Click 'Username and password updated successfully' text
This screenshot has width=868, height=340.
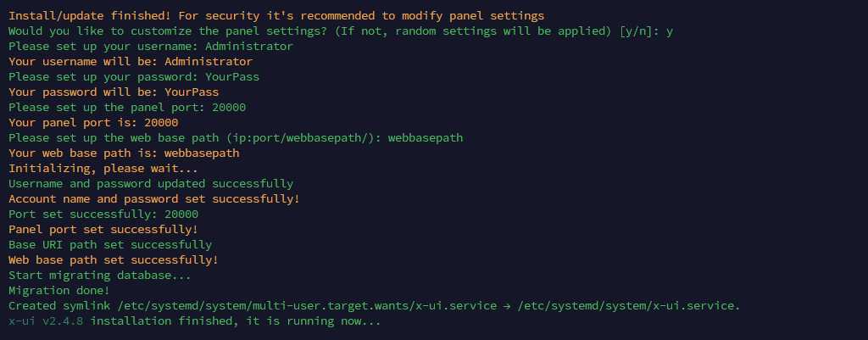point(151,183)
